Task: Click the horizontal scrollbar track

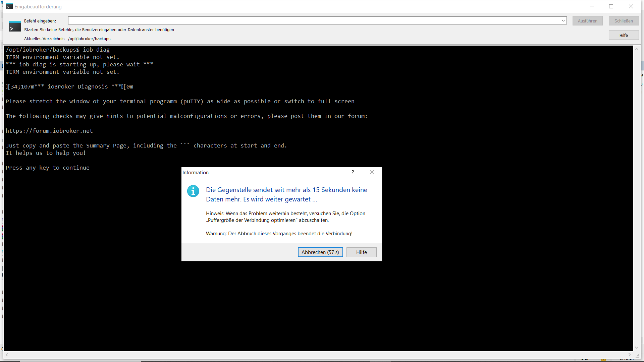Action: [x=318, y=355]
